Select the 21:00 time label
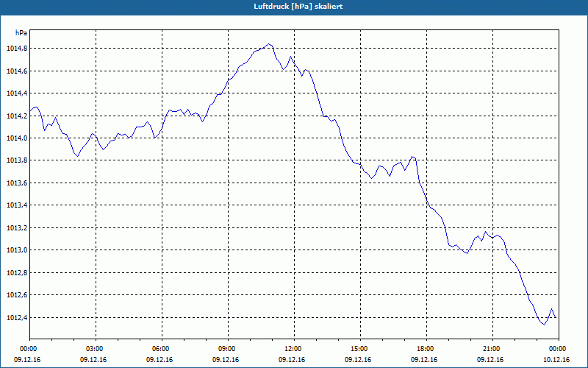 (x=492, y=349)
